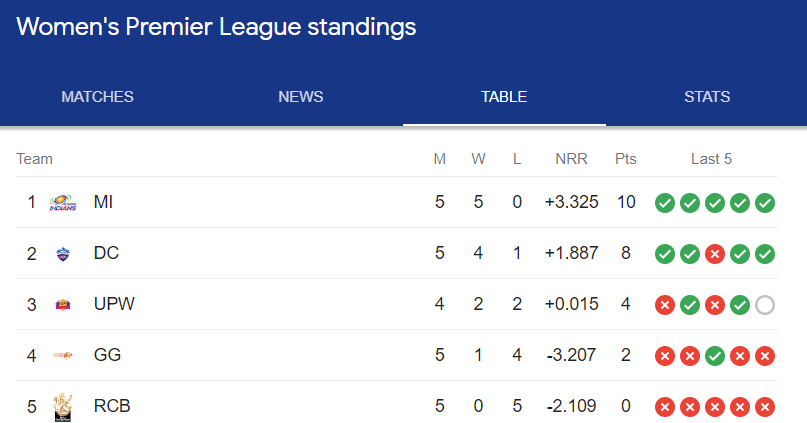Click MI's first green win checkmark
Viewport: 807px width, 423px height.
664,203
